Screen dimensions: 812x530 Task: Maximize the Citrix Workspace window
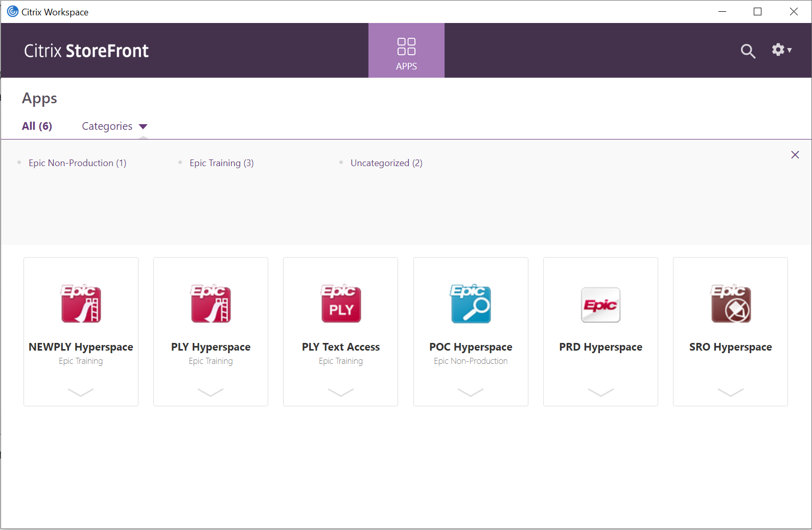[x=757, y=12]
